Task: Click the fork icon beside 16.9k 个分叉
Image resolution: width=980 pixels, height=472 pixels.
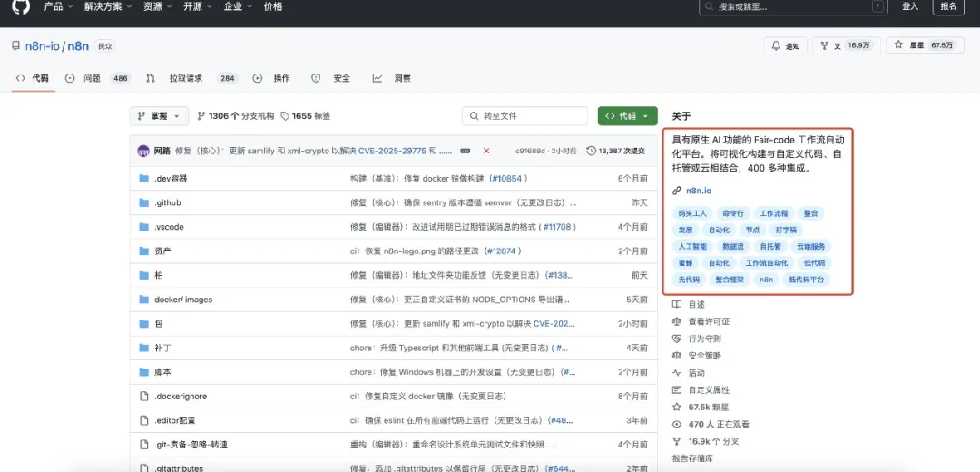Action: [676, 441]
